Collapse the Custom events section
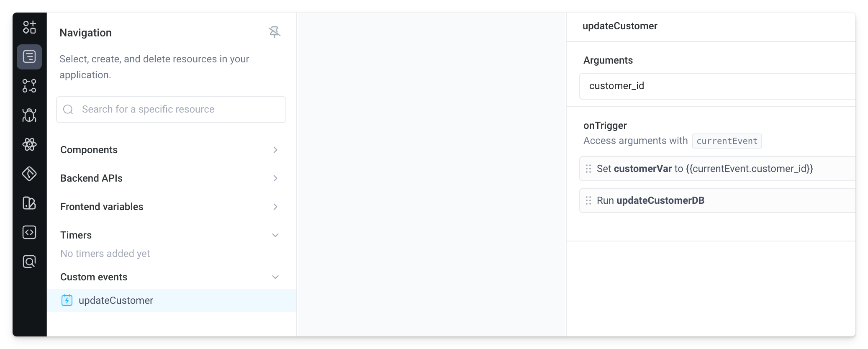Screen dimensions: 868x349 (x=275, y=277)
